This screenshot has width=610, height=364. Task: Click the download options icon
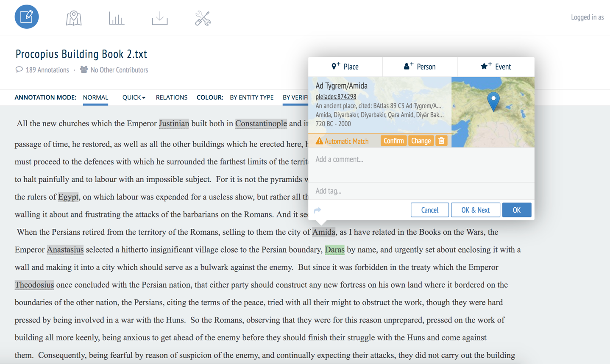(160, 18)
